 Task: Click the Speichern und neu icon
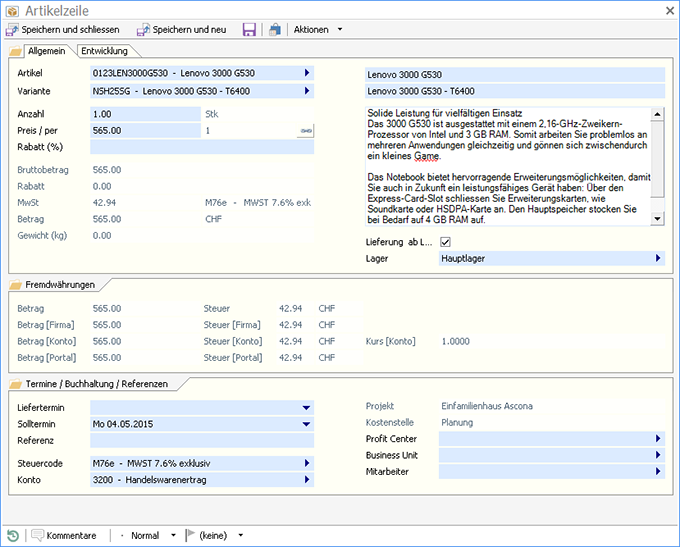coord(143,29)
